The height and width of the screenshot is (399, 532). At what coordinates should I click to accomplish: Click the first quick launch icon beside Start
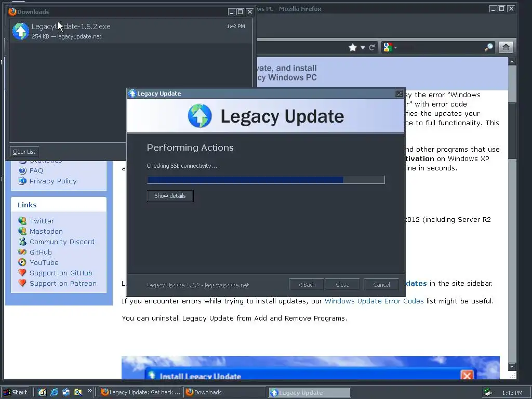click(42, 392)
